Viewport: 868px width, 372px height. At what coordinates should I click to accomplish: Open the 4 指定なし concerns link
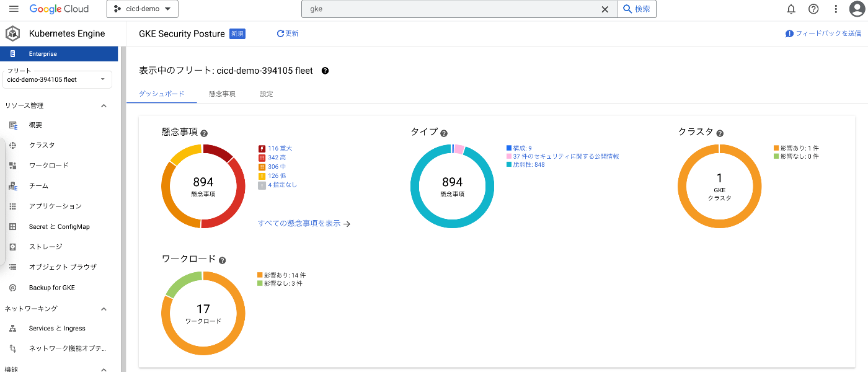click(282, 185)
